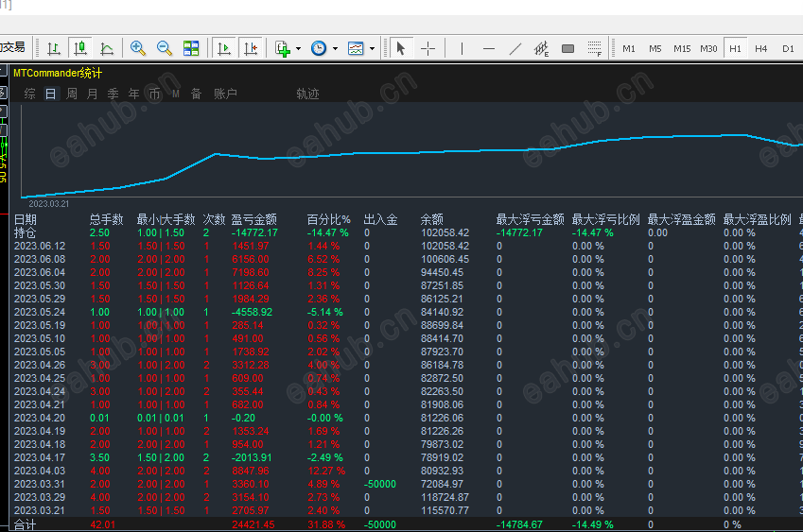Open the 账户 account tab

tap(225, 94)
